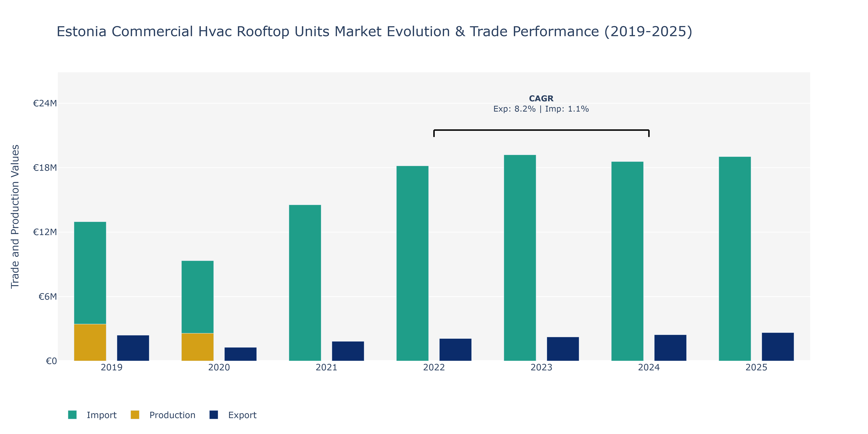The height and width of the screenshot is (434, 868).
Task: Click the €12M y-axis tick label
Action: pos(45,232)
